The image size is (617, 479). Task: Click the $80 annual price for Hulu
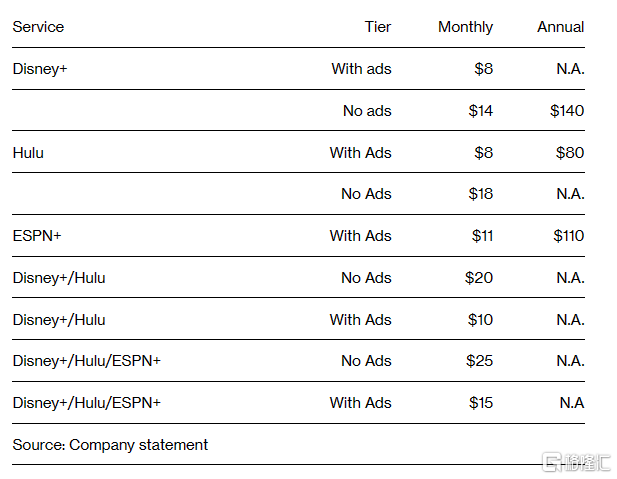pos(570,153)
